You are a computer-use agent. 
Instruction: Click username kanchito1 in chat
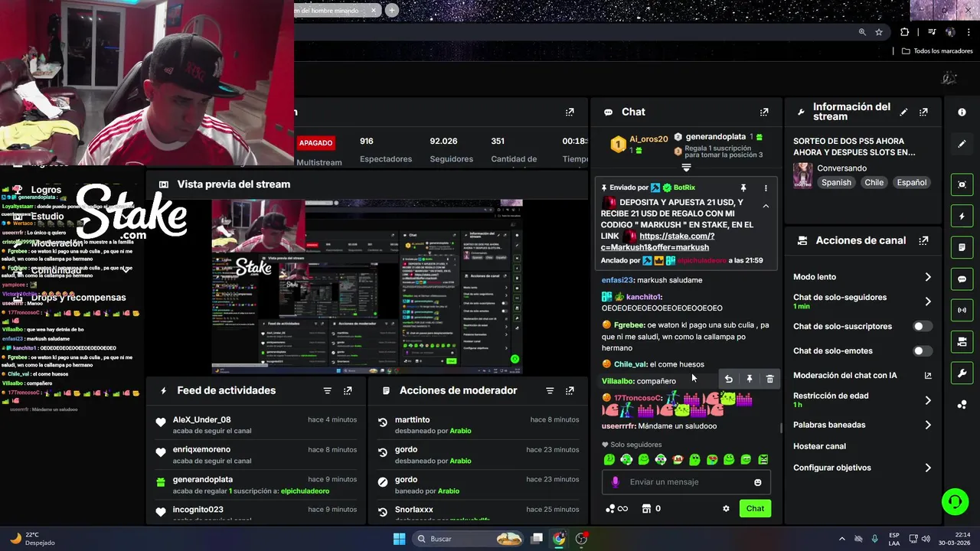[x=643, y=297]
